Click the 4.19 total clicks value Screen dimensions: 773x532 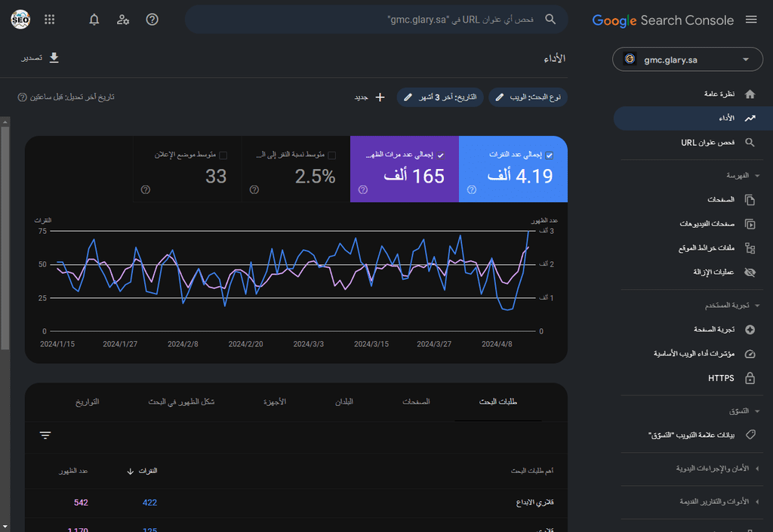pyautogui.click(x=520, y=176)
